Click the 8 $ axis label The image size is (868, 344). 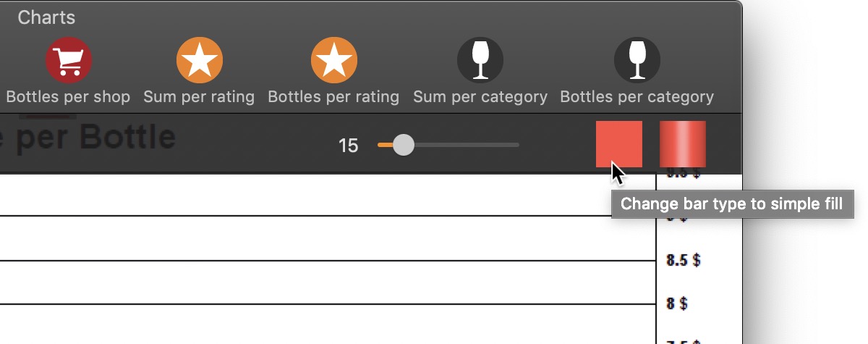tap(676, 303)
